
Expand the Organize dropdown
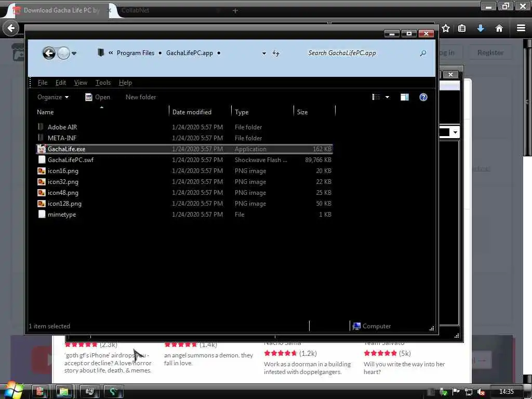tap(53, 97)
